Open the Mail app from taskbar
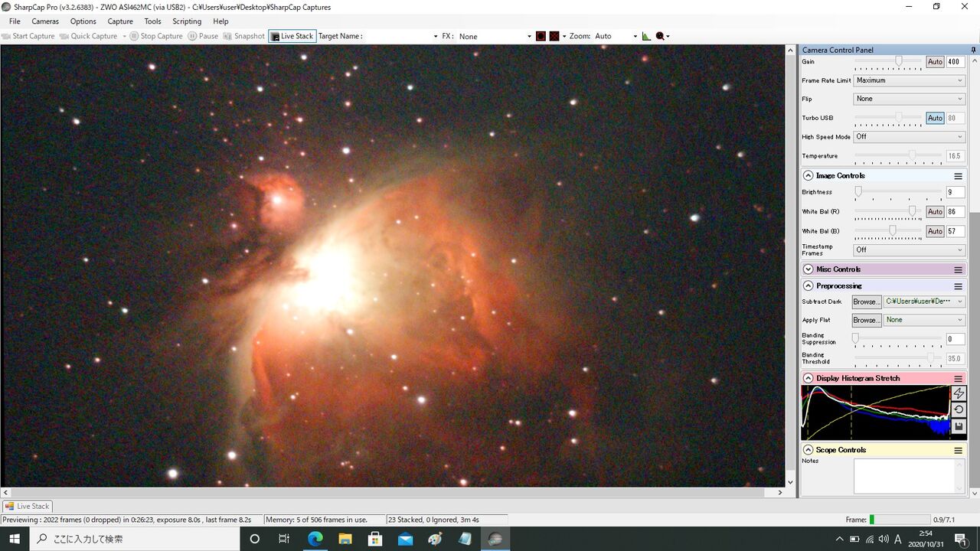The width and height of the screenshot is (980, 551). 405,539
